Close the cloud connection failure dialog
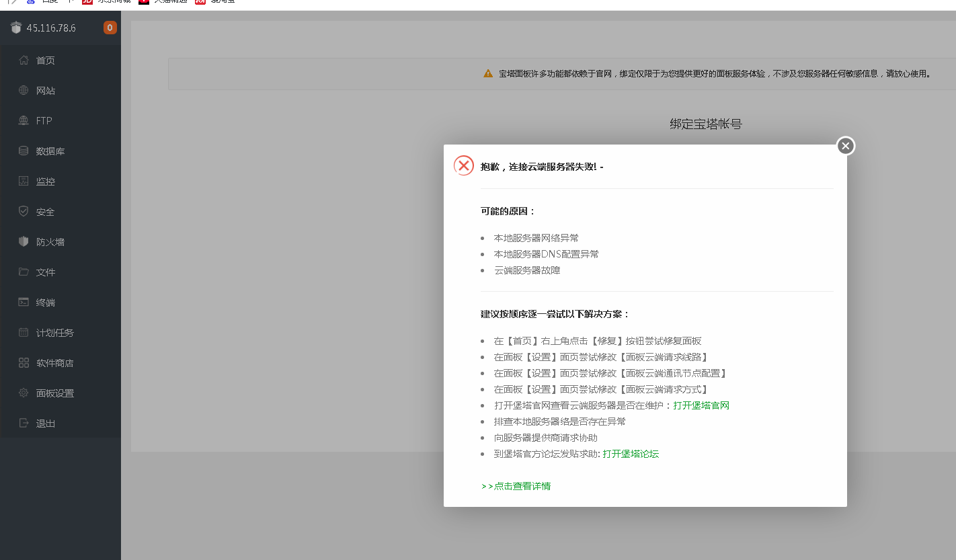The width and height of the screenshot is (956, 560). tap(846, 145)
